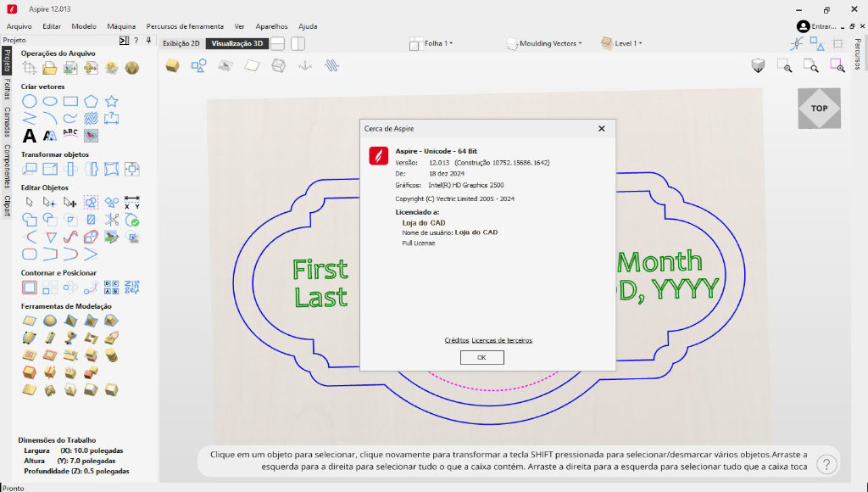The image size is (868, 492).
Task: Select the Draw Star tool
Action: [x=111, y=102]
